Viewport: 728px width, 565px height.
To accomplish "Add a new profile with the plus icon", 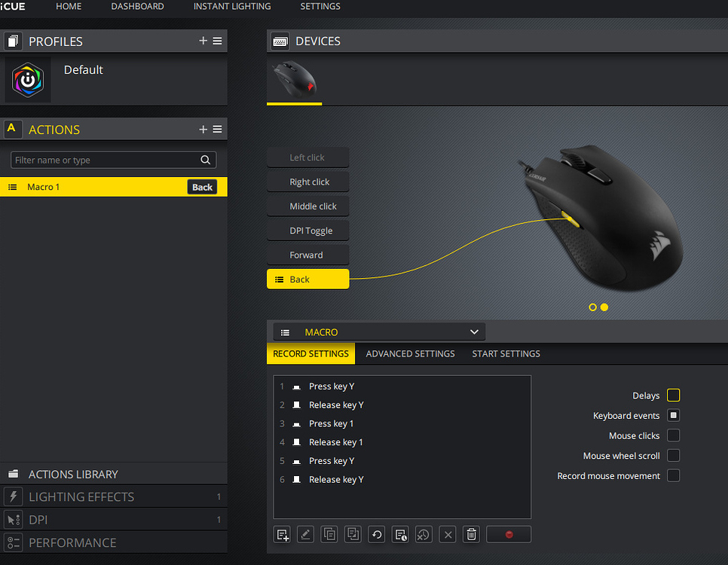I will [203, 41].
